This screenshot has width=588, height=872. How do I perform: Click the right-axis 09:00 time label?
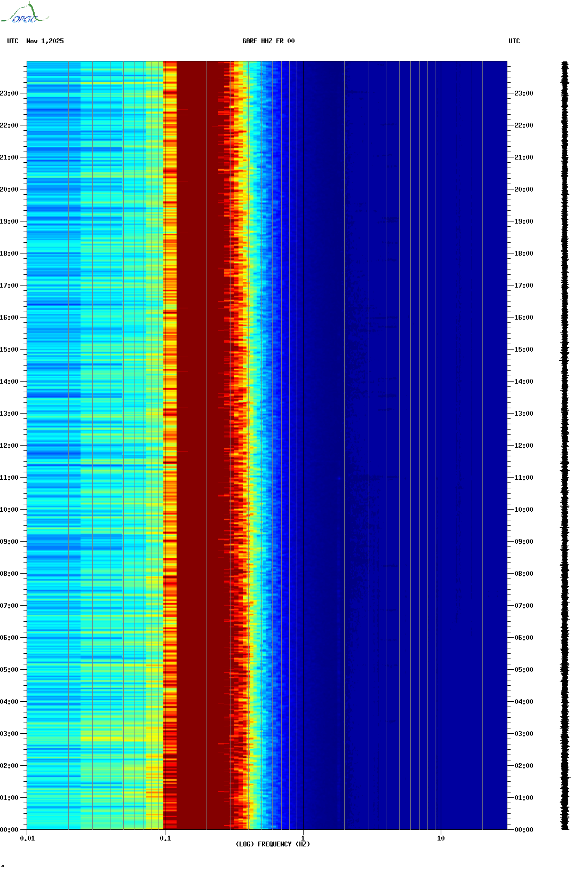click(524, 542)
